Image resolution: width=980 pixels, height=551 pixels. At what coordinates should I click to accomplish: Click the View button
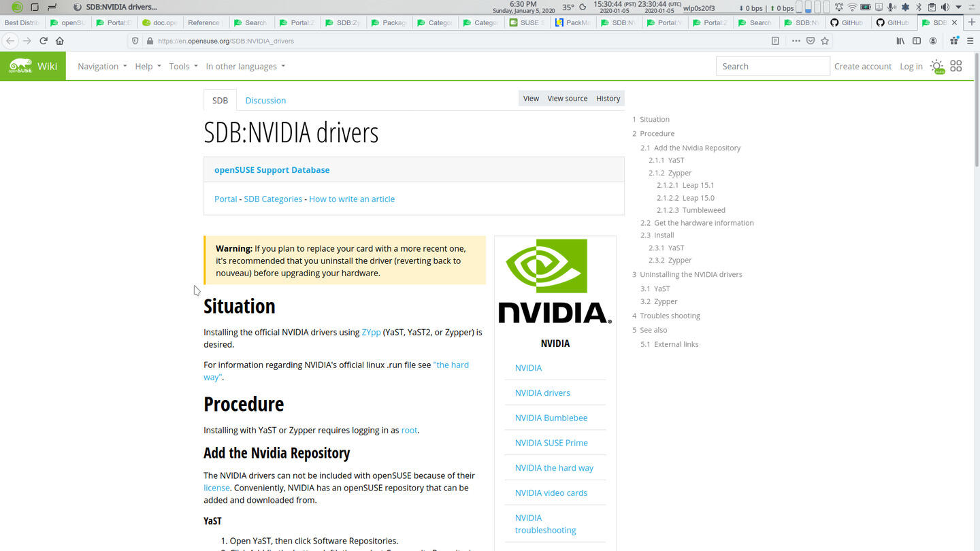(x=531, y=99)
